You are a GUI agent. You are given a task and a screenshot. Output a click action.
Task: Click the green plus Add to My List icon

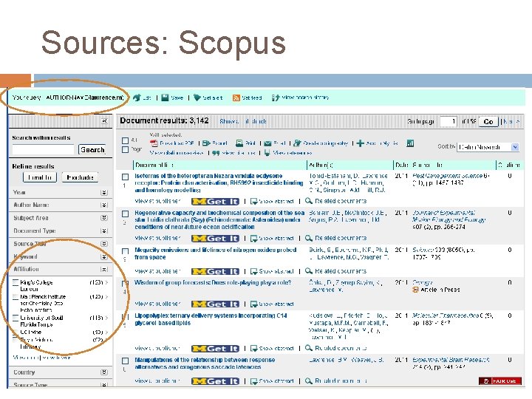[x=361, y=143]
